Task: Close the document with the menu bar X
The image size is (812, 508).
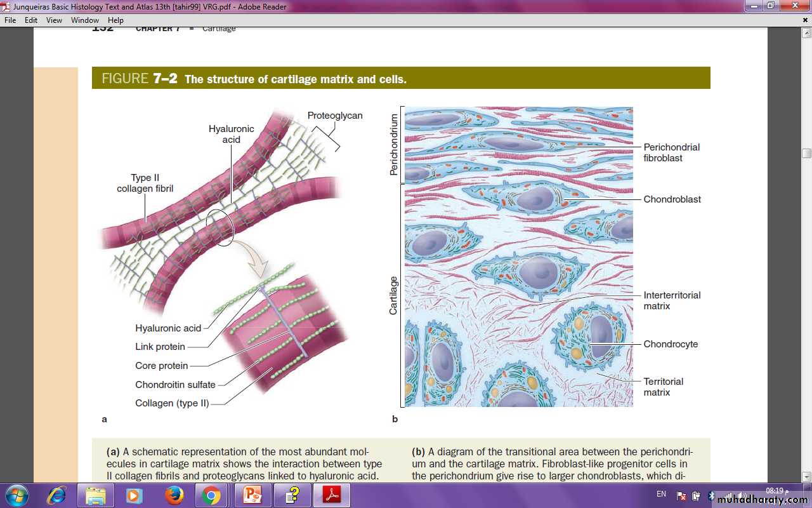Action: [805, 20]
